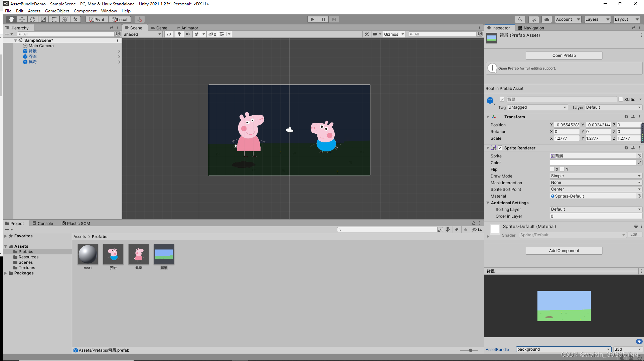644x361 pixels.
Task: Open Shaded draw mode dropdown
Action: click(x=142, y=34)
